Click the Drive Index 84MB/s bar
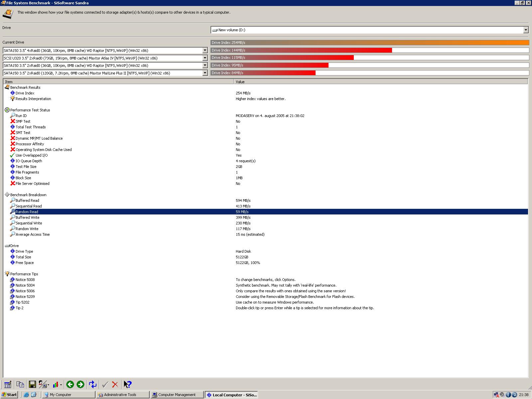 click(370, 73)
